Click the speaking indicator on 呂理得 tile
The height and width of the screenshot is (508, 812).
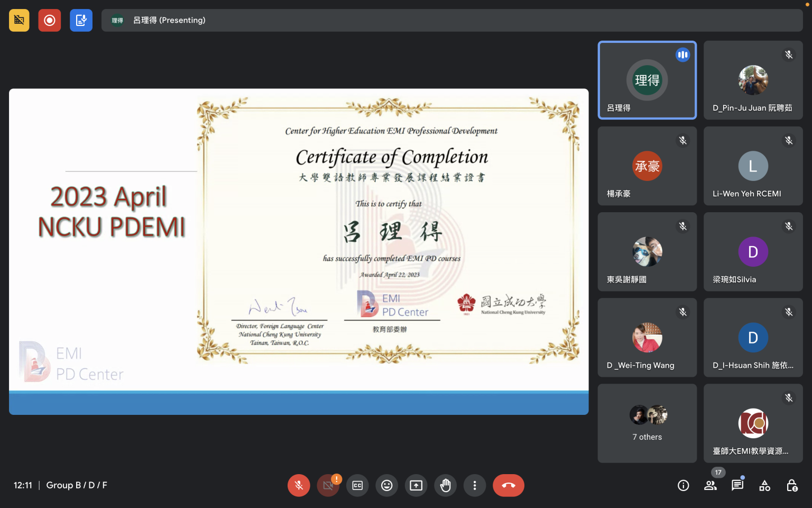(x=682, y=55)
